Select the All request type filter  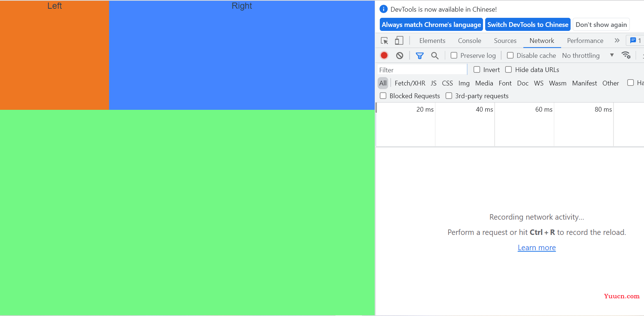pyautogui.click(x=383, y=83)
